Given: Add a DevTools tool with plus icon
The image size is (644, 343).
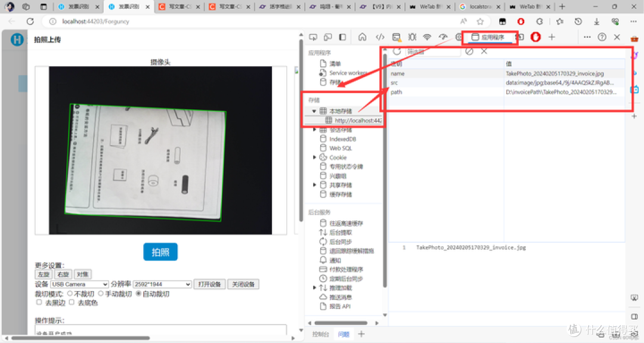Looking at the screenshot, I should click(552, 37).
